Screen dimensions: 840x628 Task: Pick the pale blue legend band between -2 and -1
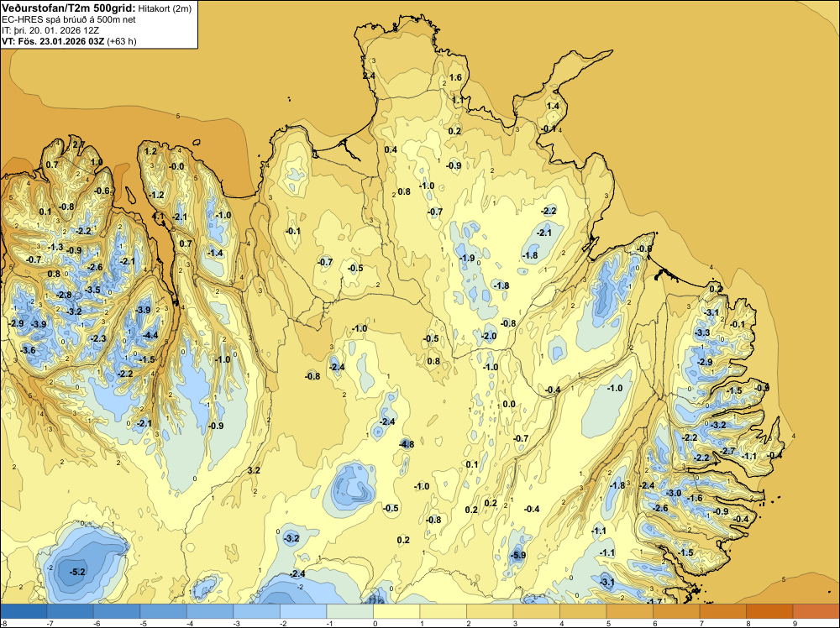[x=303, y=611]
